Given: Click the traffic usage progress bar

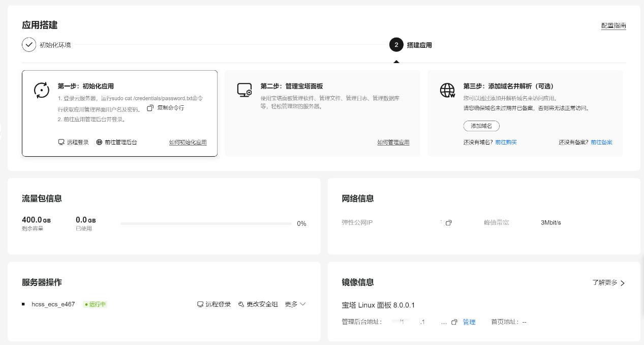Looking at the screenshot, I should [205, 223].
